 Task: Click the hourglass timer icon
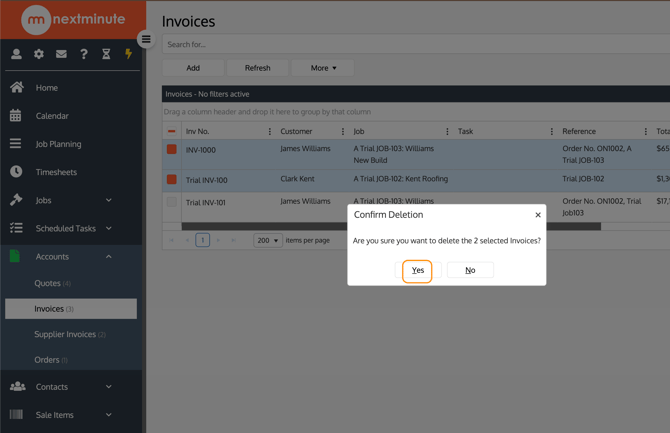[106, 54]
